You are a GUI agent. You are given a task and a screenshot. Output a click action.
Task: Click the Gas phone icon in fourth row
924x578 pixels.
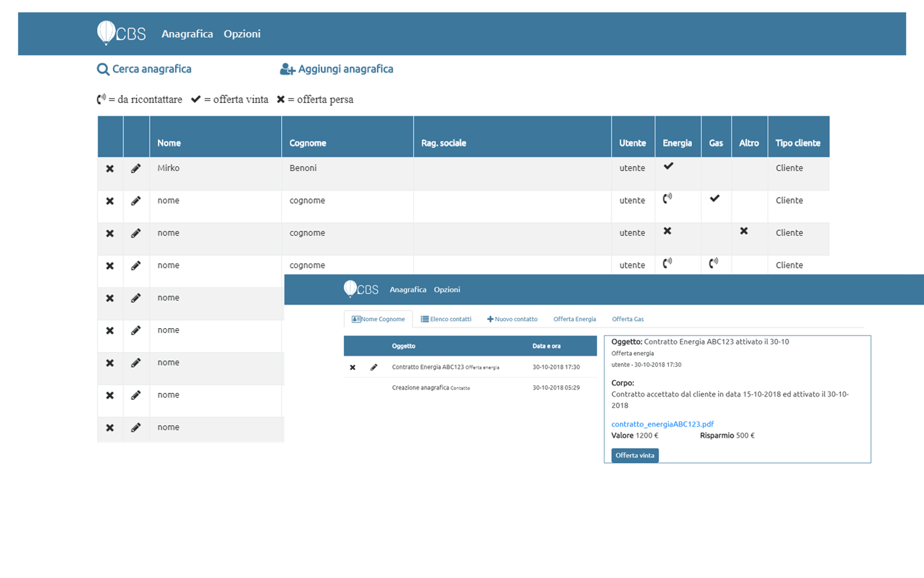click(x=713, y=263)
